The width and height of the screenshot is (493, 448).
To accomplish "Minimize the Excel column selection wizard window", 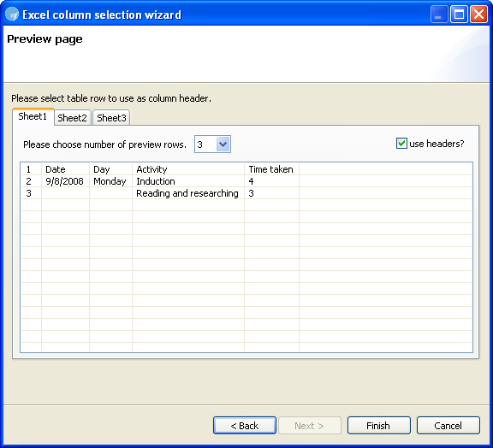I will (439, 15).
